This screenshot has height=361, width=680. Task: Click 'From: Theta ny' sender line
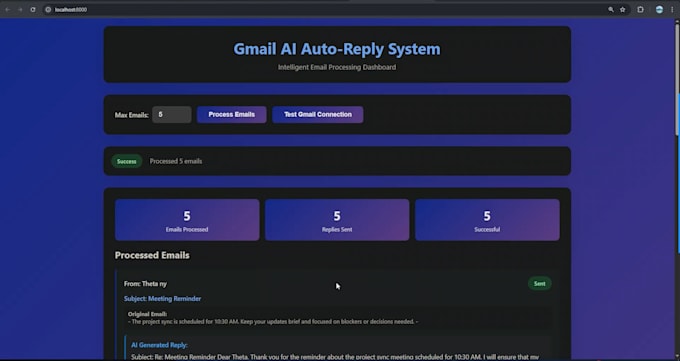coord(145,284)
